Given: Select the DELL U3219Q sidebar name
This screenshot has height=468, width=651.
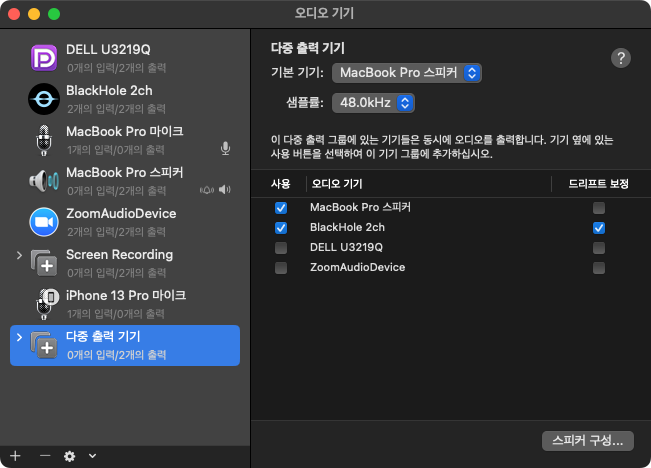Looking at the screenshot, I should point(108,49).
